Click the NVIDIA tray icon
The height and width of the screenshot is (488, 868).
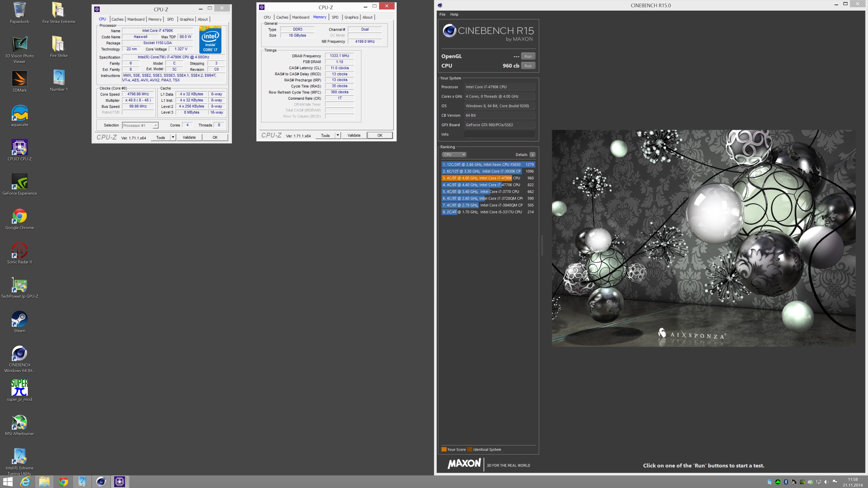pyautogui.click(x=802, y=482)
